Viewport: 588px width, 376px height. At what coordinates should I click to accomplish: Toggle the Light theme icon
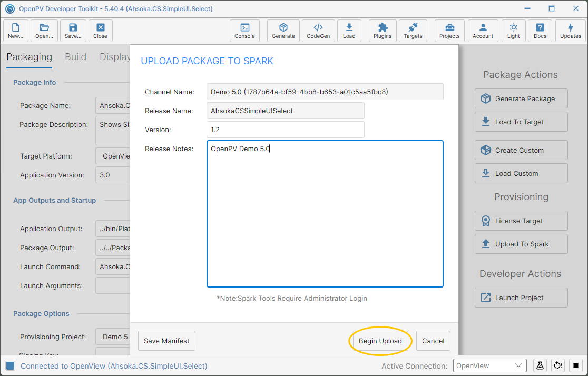tap(514, 31)
